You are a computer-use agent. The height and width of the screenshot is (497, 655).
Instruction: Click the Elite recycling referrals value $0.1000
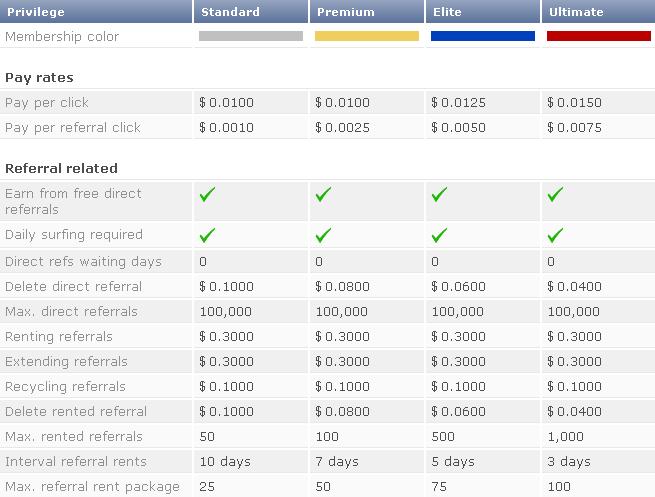tap(458, 387)
